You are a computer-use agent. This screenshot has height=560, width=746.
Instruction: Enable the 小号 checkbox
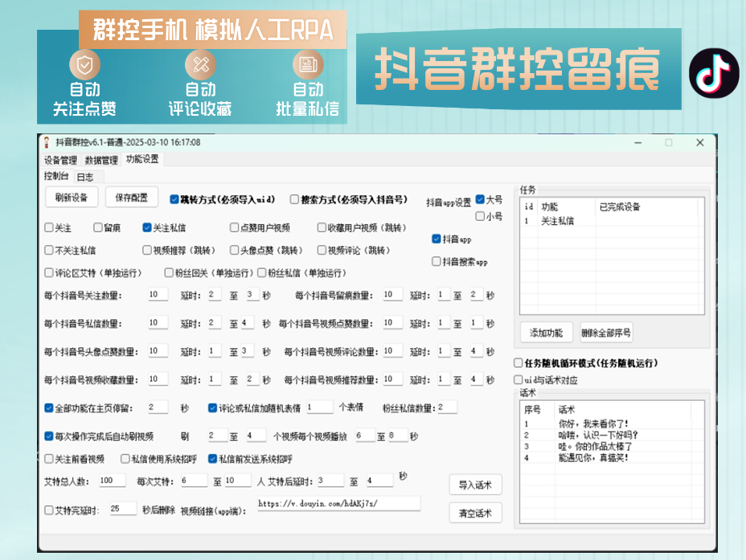480,217
